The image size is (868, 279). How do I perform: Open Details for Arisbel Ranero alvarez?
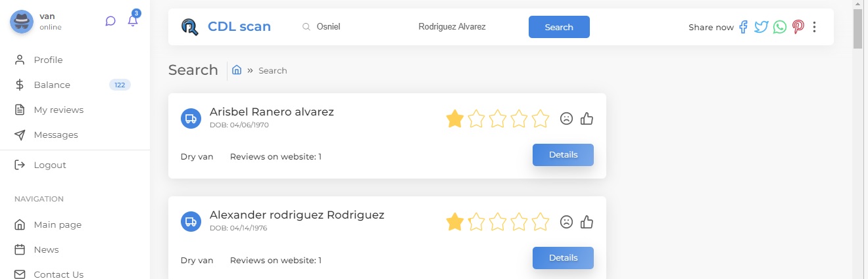tap(563, 155)
